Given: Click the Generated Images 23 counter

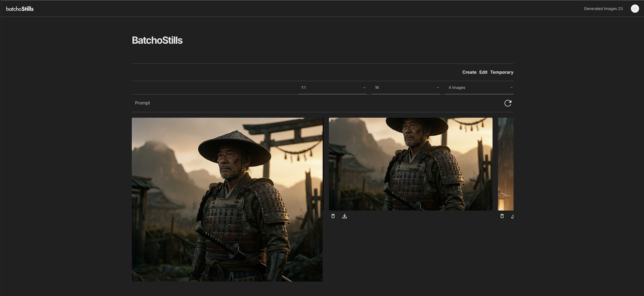Looking at the screenshot, I should (x=603, y=8).
